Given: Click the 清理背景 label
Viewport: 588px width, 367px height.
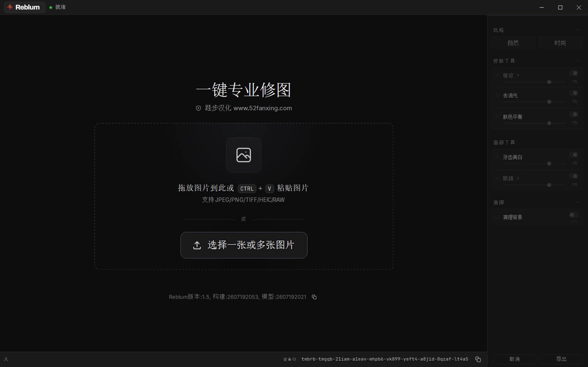Looking at the screenshot, I should click(x=512, y=217).
